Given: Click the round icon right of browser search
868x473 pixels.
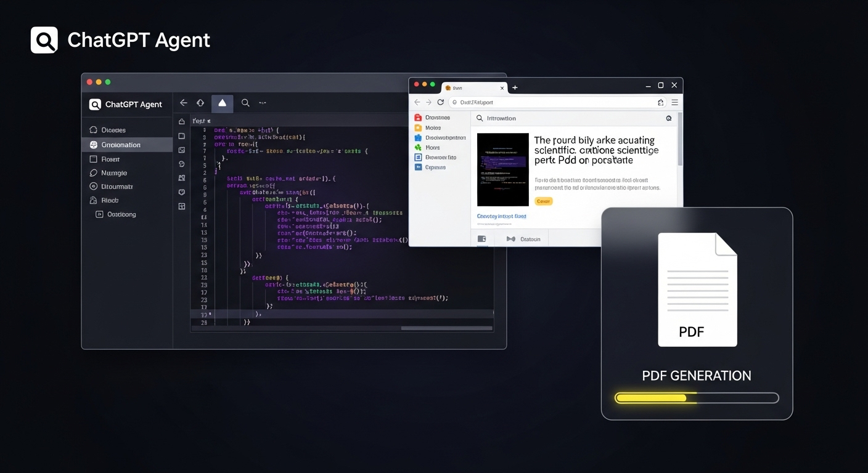Looking at the screenshot, I should click(x=669, y=118).
